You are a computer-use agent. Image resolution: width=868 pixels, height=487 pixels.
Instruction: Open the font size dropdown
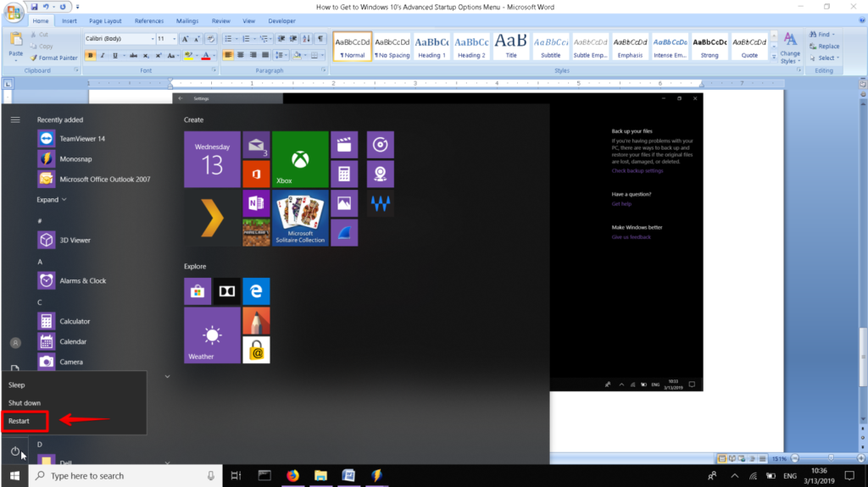[x=166, y=39]
